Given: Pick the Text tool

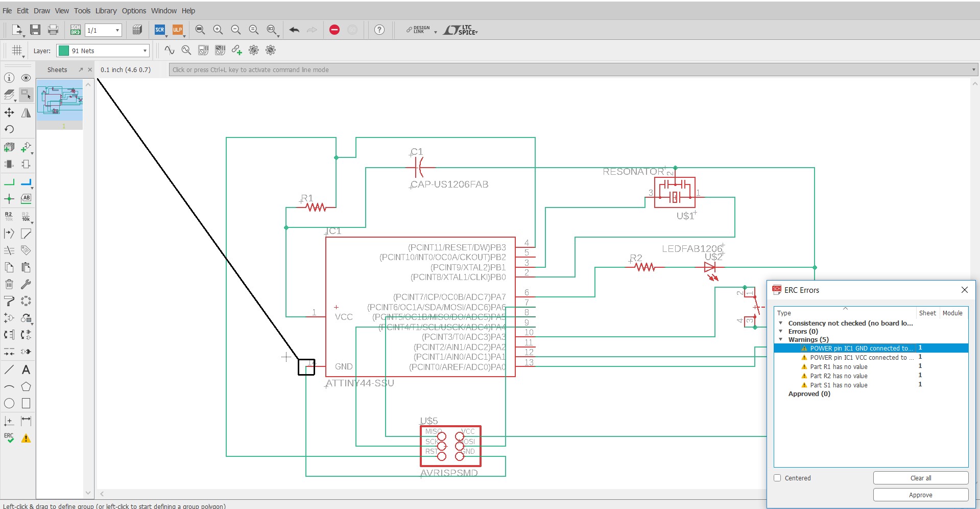Looking at the screenshot, I should point(26,369).
